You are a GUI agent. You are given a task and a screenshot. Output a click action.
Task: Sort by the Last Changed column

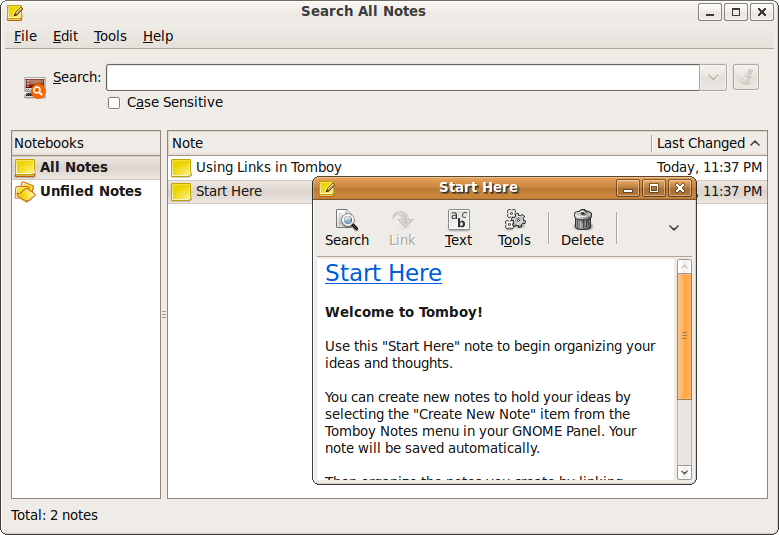click(x=707, y=143)
